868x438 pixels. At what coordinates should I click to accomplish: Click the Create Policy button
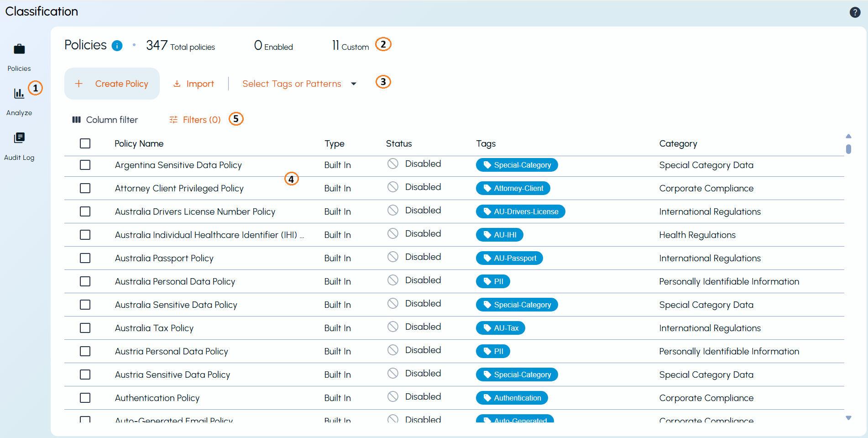(112, 84)
